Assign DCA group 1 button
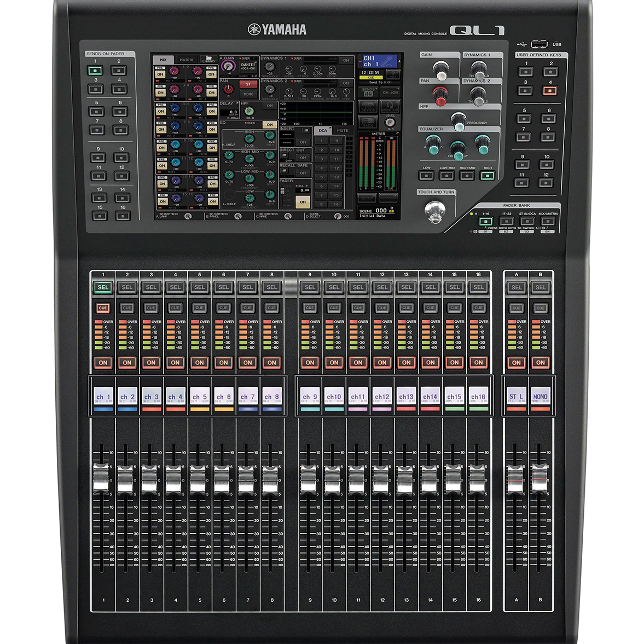 click(322, 141)
